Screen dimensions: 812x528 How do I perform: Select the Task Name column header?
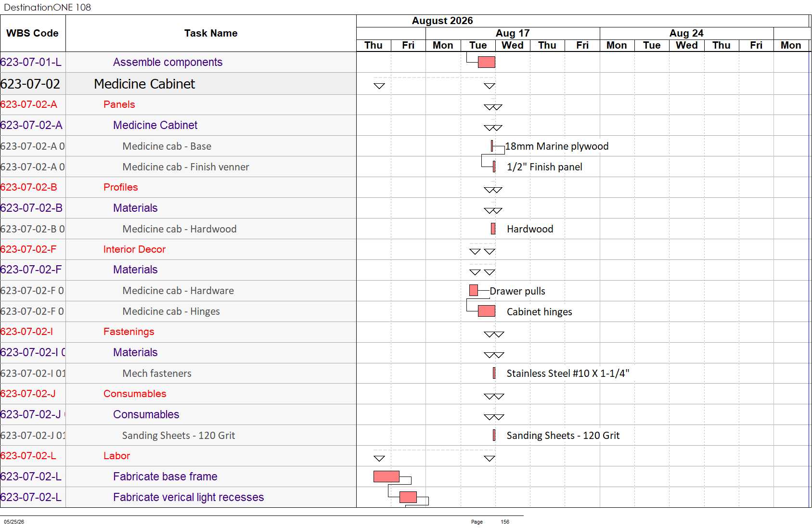tap(211, 33)
